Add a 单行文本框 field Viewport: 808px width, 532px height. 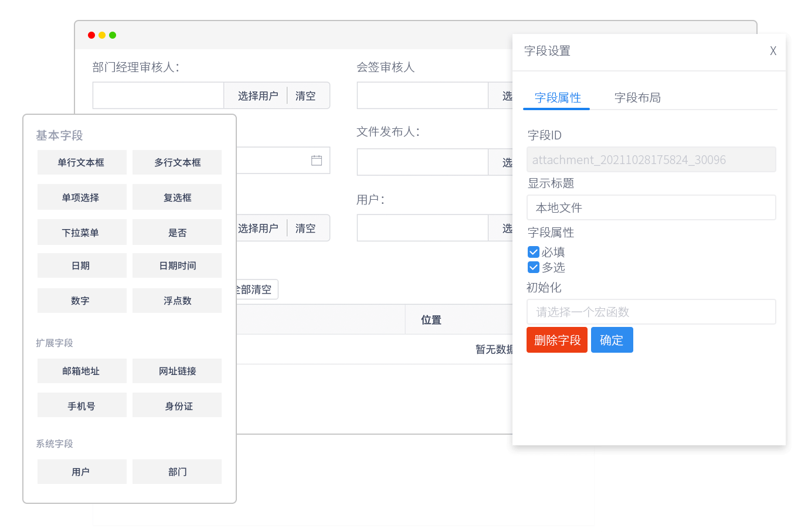pos(82,162)
